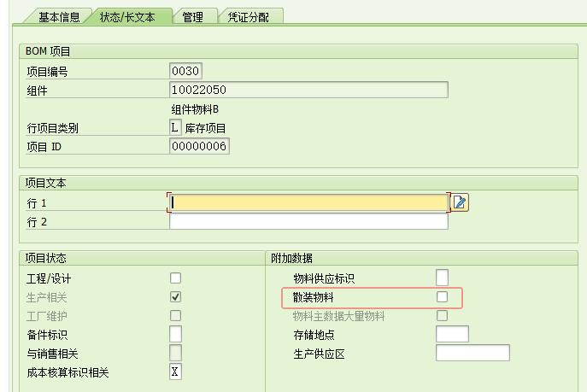The height and width of the screenshot is (392, 587).
Task: Go to the 凭证分配 tab
Action: [x=250, y=16]
